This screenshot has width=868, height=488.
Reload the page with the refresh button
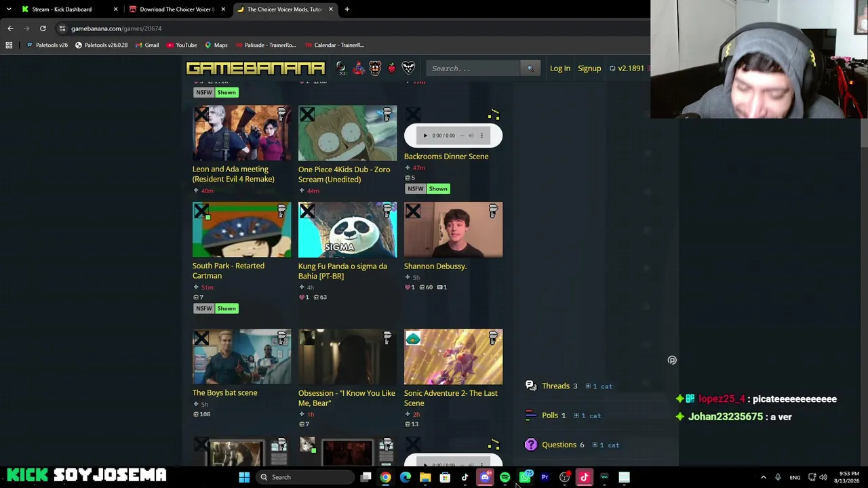(43, 28)
